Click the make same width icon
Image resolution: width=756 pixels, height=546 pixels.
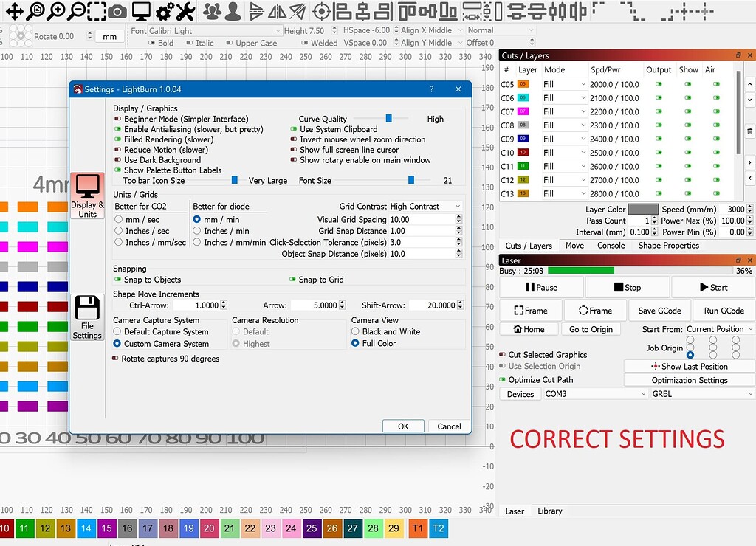coord(472,11)
